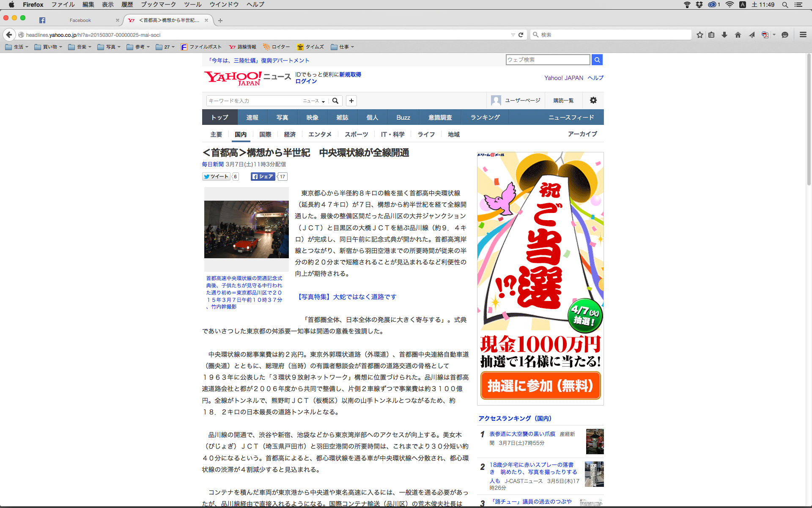Screen dimensions: 812x508
Task: Open a new browser tab
Action: [220, 20]
